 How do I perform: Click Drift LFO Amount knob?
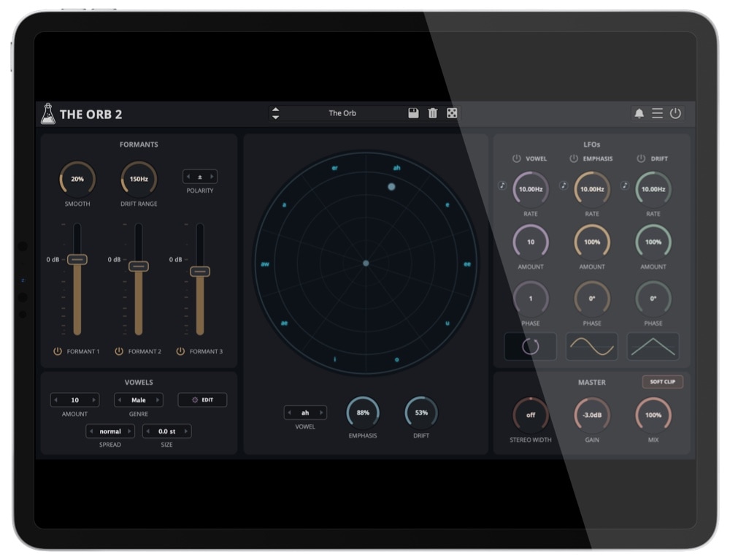(653, 242)
